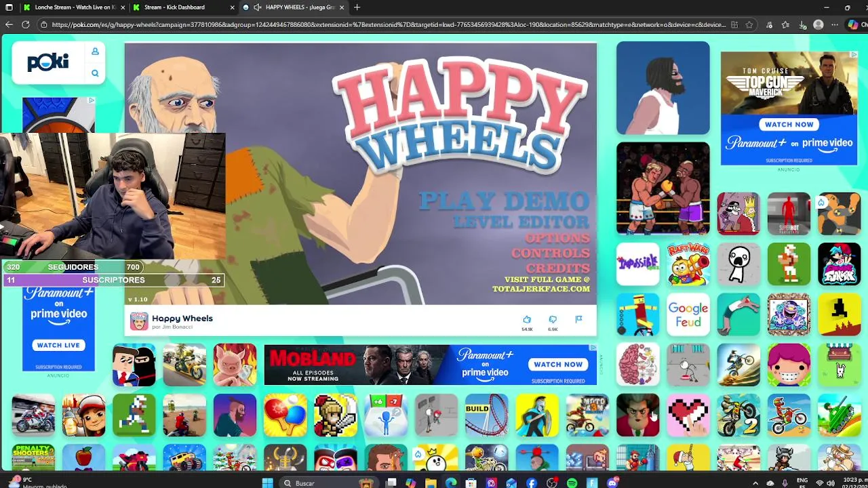
Task: Open the bearded man game thumbnail
Action: click(x=663, y=88)
